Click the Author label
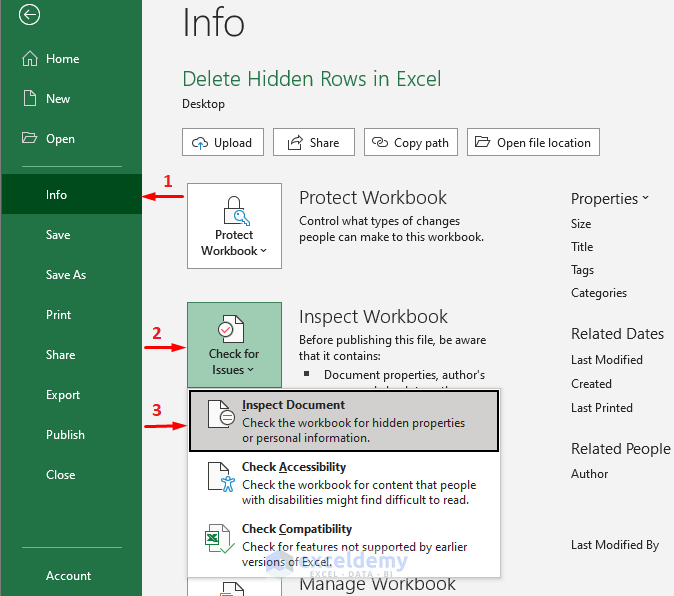The height and width of the screenshot is (596, 674). tap(589, 474)
